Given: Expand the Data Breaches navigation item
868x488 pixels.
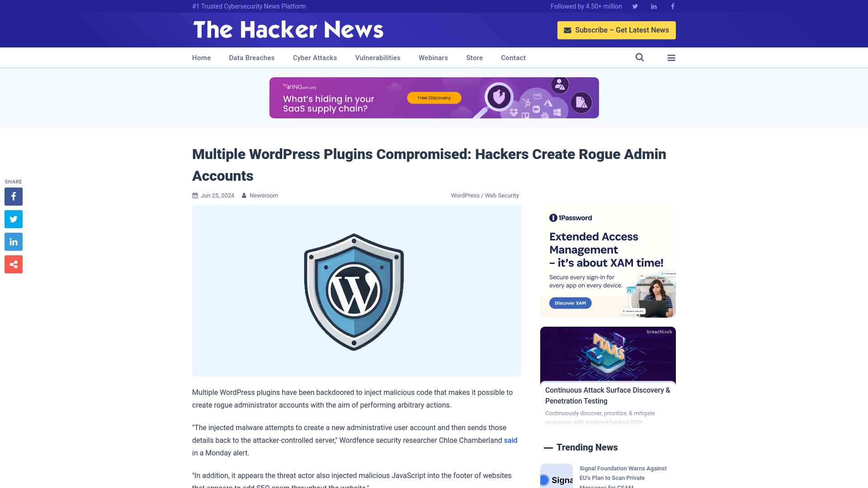Looking at the screenshot, I should click(x=251, y=58).
